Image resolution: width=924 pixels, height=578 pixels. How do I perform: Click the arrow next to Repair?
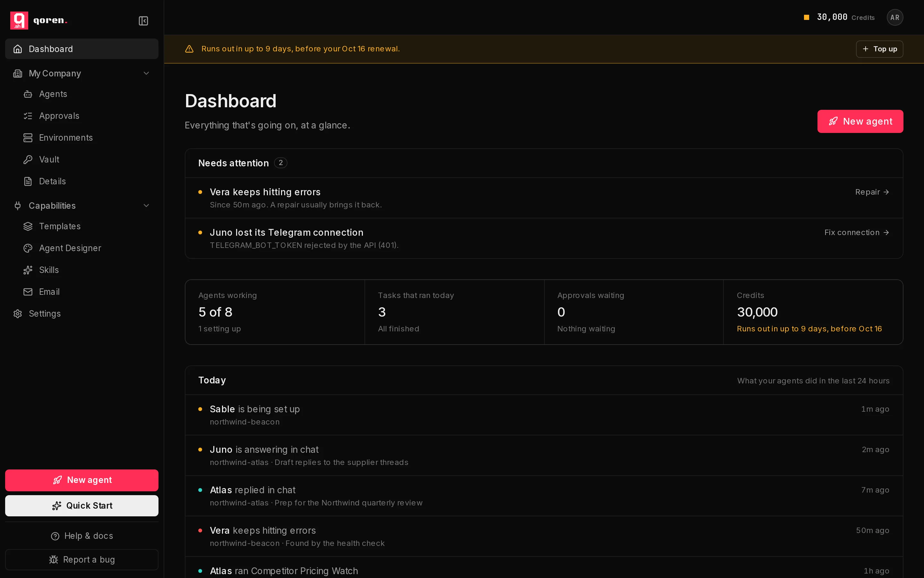[886, 192]
